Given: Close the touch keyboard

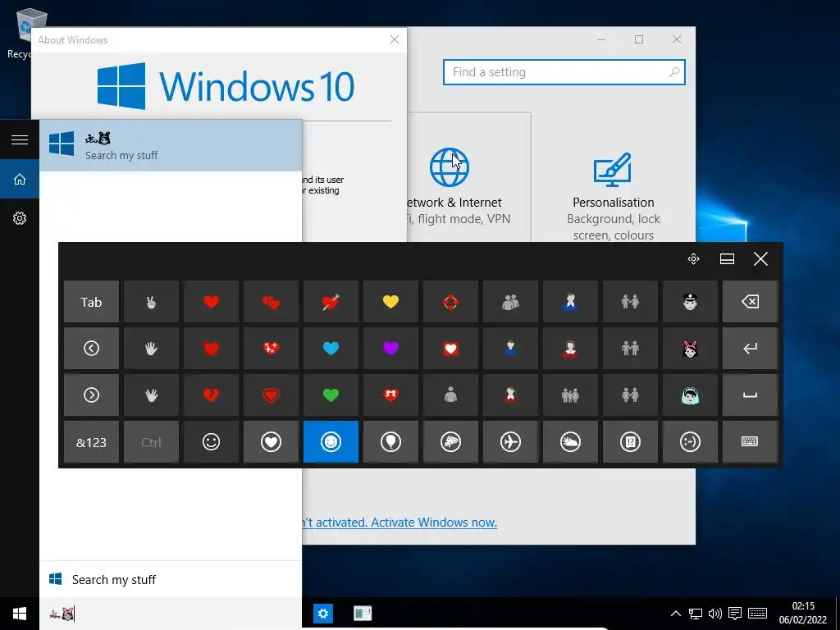Looking at the screenshot, I should [x=760, y=259].
